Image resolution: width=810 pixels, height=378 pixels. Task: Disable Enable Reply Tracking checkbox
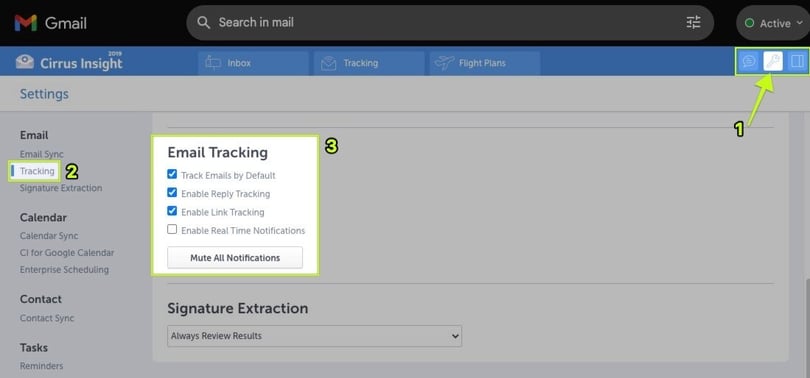(x=172, y=193)
